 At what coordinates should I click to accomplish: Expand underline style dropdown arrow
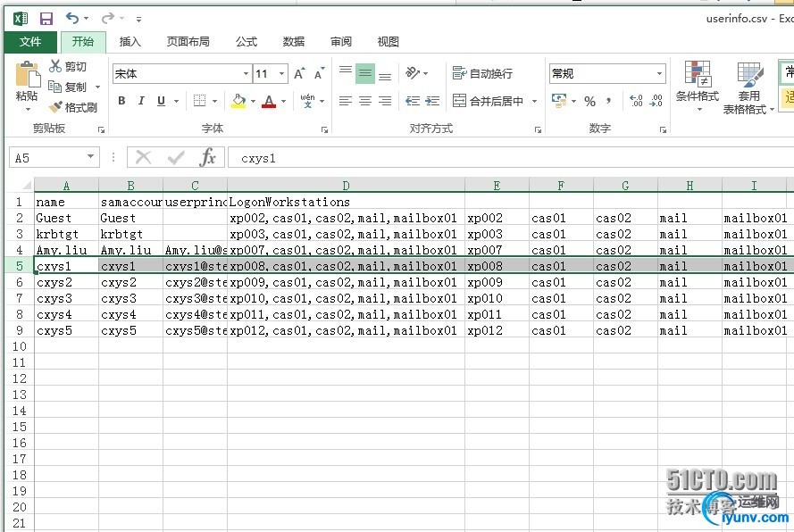(176, 101)
